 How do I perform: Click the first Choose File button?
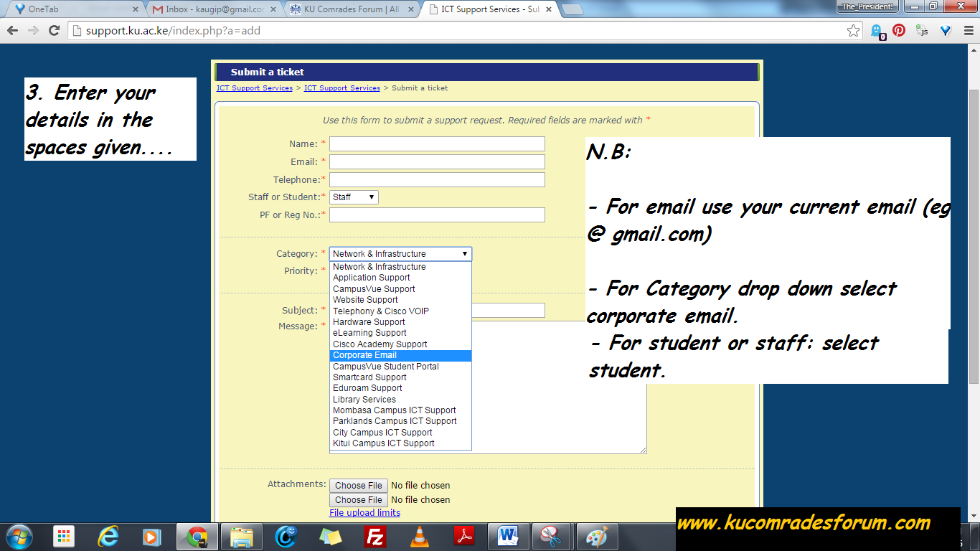click(x=359, y=486)
